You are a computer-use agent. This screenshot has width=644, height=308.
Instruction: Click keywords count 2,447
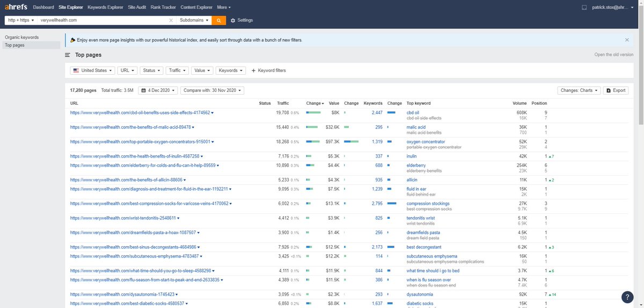tap(377, 112)
